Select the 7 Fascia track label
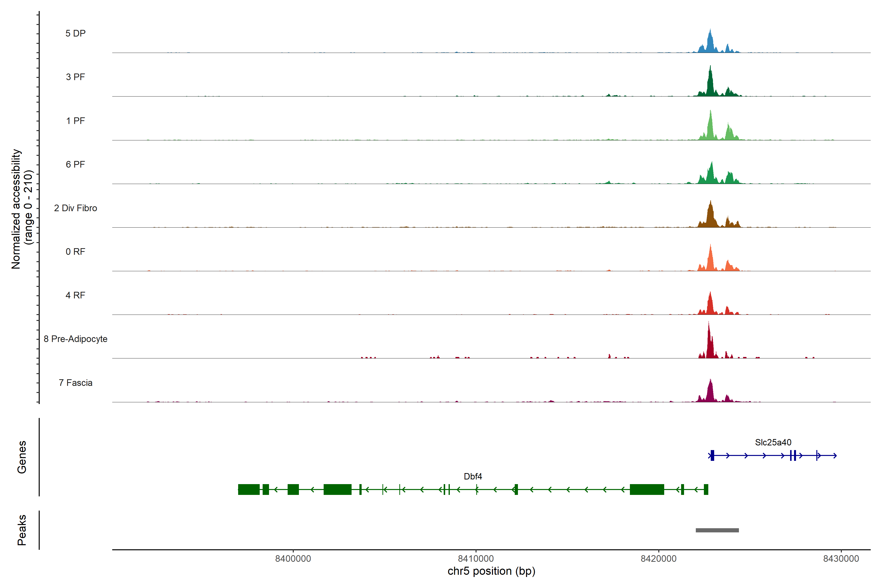The image size is (882, 588). click(75, 382)
